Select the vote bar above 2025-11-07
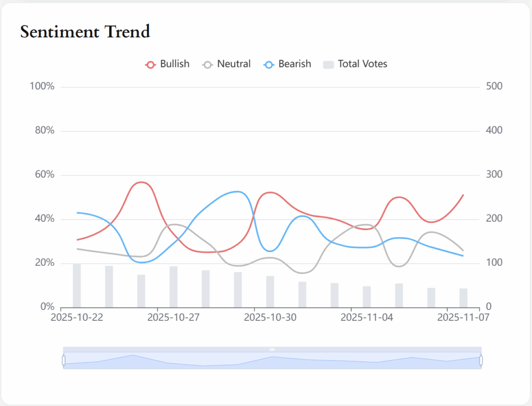The height and width of the screenshot is (406, 532). point(463,297)
